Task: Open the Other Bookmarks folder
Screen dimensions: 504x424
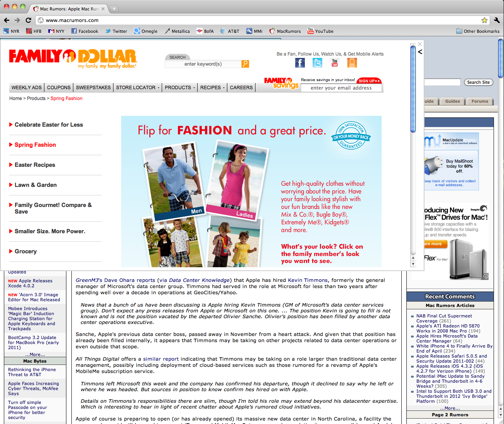Action: point(478,31)
